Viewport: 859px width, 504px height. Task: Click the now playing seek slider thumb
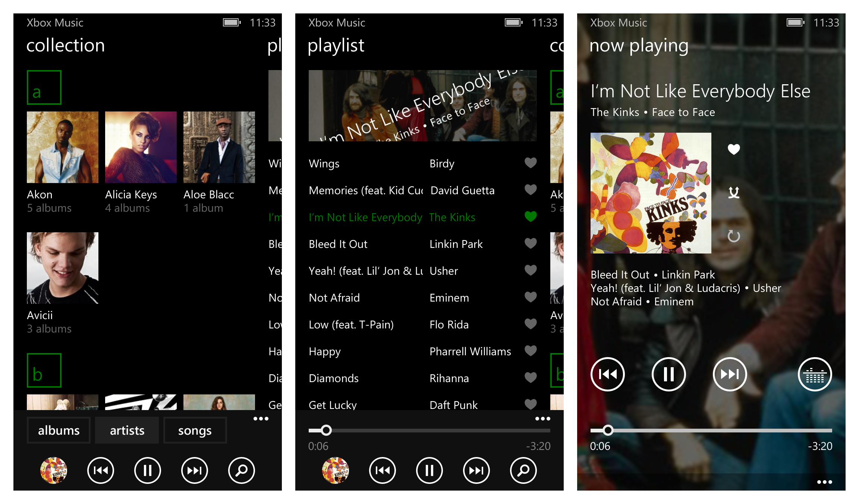tap(608, 430)
